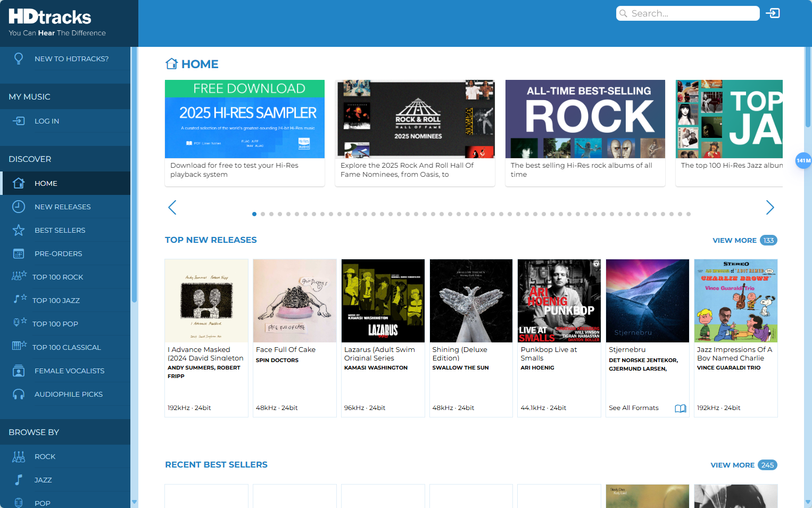Click the singer icon for Female Vocalists
Screen dimensions: 812x508
click(19, 371)
